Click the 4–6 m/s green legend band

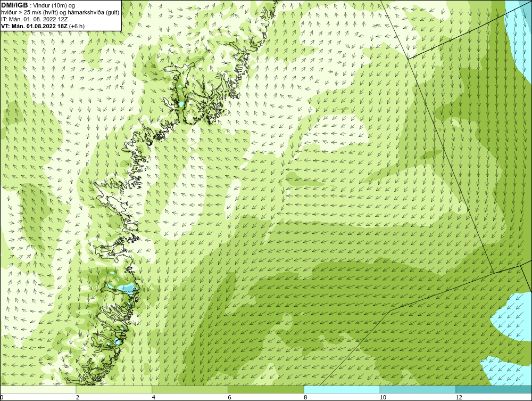coord(190,389)
